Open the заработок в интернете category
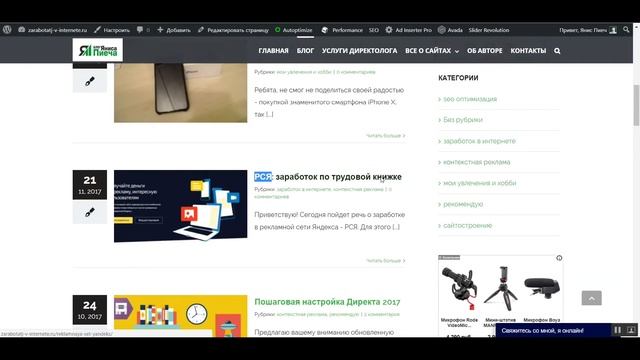 479,141
